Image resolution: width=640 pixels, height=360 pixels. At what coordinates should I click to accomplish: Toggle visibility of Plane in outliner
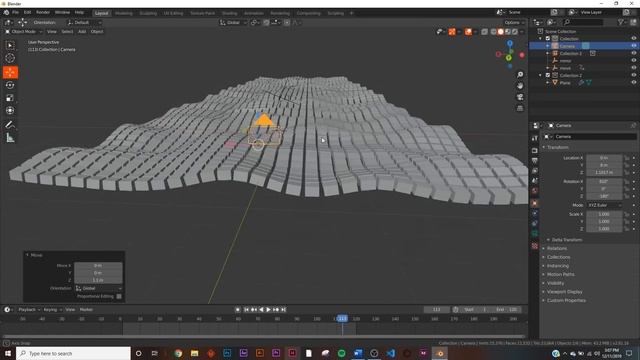(x=633, y=82)
